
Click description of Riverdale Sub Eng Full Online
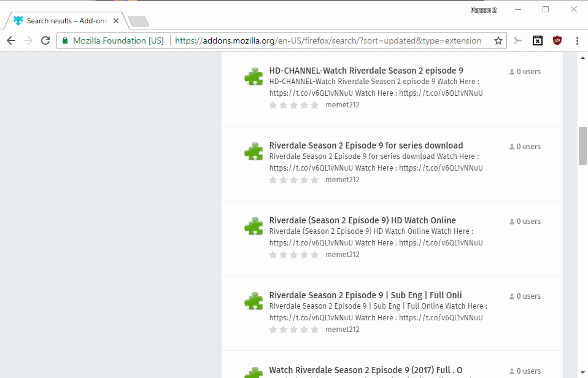[x=378, y=312]
